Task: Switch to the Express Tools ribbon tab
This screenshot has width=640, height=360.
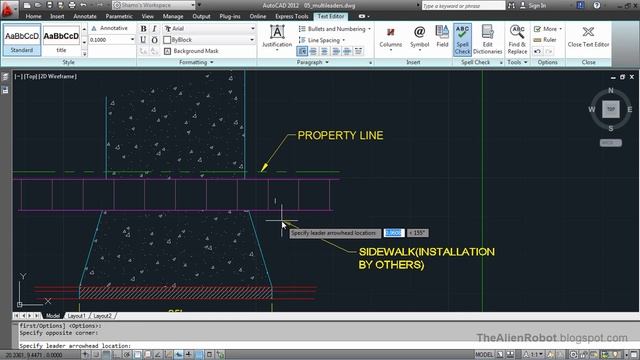Action: point(291,16)
